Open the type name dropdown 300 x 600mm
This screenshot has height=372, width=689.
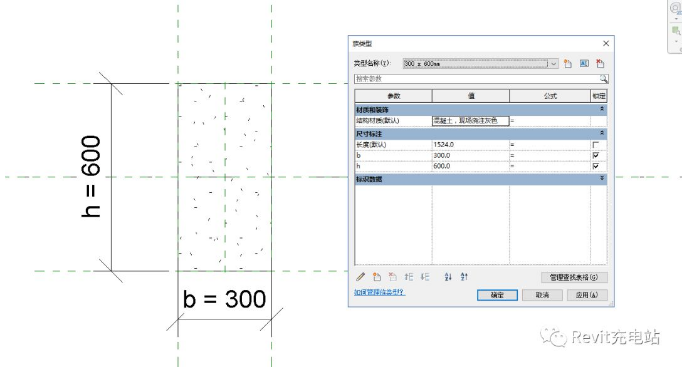(554, 64)
